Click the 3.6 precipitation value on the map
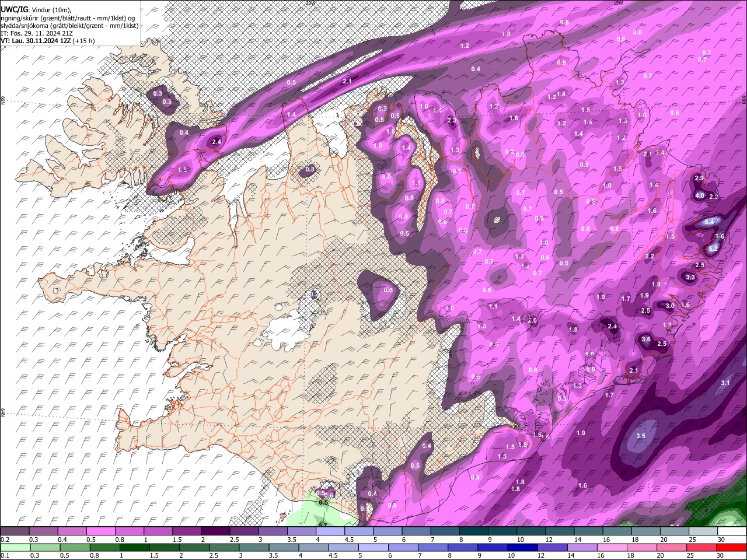This screenshot has height=560, width=747. pos(646,339)
